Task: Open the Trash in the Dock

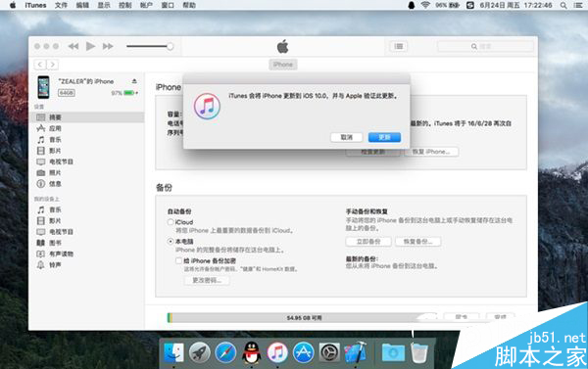Action: pyautogui.click(x=419, y=353)
